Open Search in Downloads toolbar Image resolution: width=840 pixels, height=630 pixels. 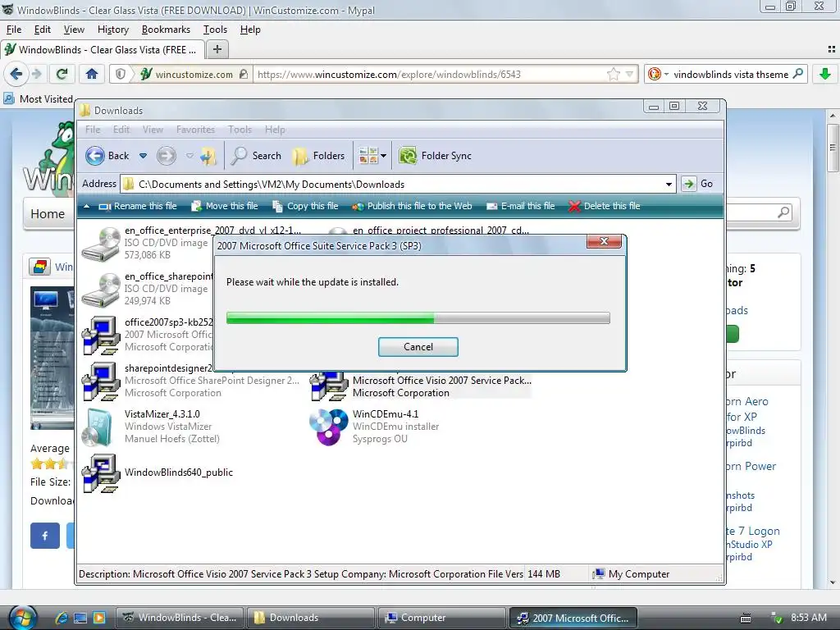(x=256, y=155)
